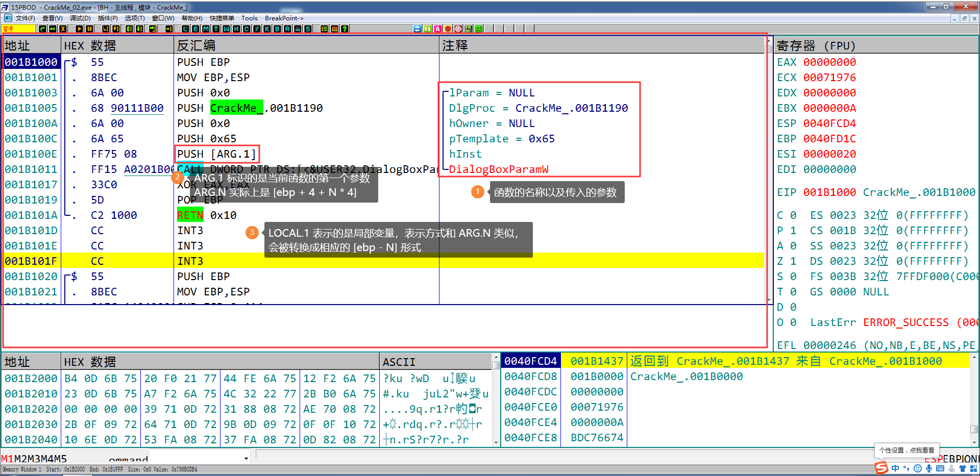The height and width of the screenshot is (476, 980).
Task: Switch to the M3 memory tab
Action: pos(34,459)
